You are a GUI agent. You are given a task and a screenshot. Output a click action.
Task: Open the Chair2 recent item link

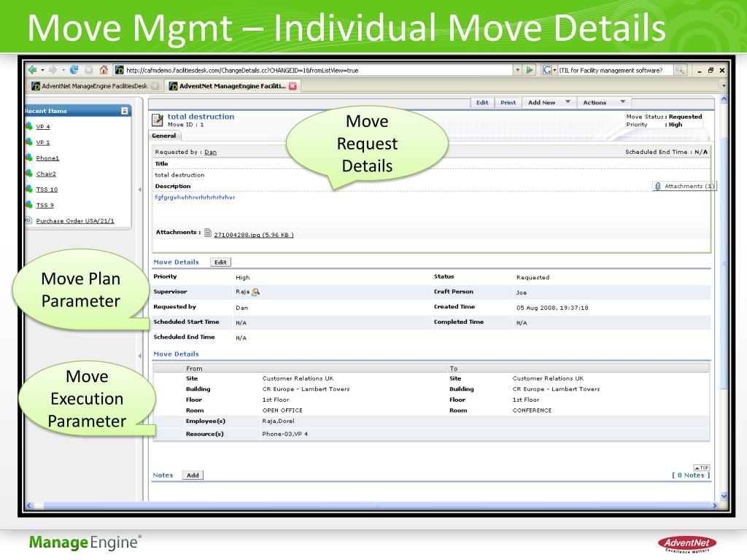coord(46,174)
